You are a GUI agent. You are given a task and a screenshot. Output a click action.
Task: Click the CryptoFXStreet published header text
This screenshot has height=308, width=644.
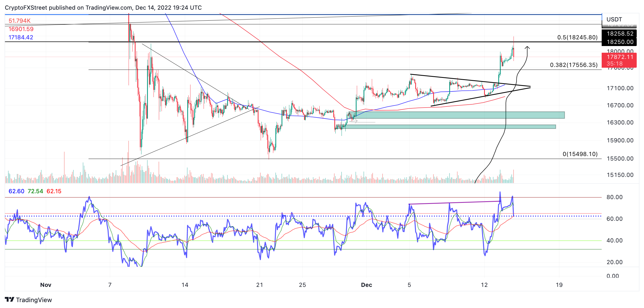103,7
